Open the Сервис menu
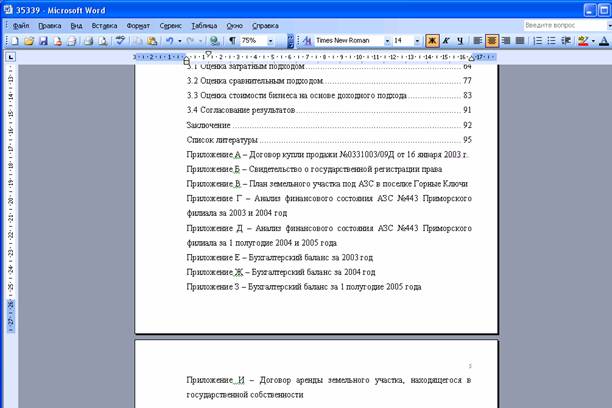The image size is (612, 408). (171, 26)
